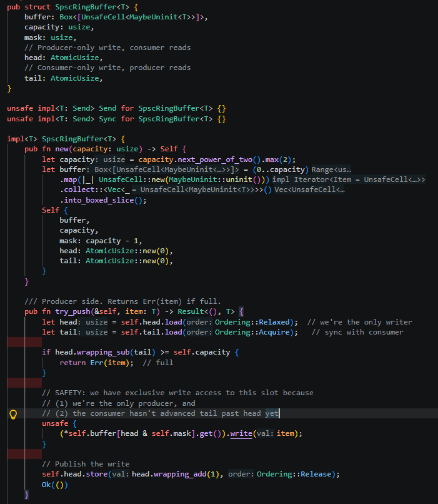Click 'tail: AtomicUsize::new(0),' initializer
438x504 pixels.
[116, 261]
